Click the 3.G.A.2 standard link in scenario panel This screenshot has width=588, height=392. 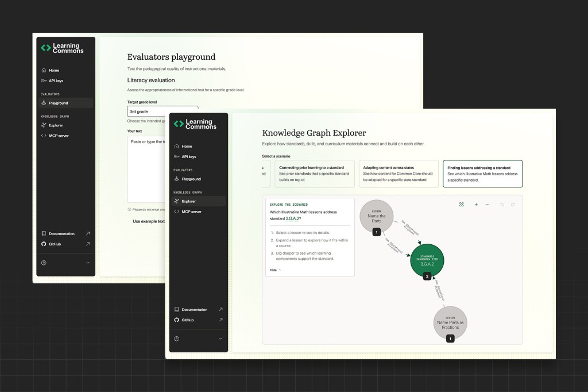[292, 218]
